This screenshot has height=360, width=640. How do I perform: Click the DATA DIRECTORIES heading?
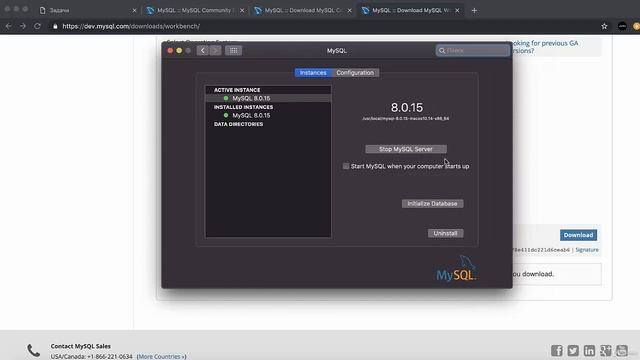(x=238, y=124)
